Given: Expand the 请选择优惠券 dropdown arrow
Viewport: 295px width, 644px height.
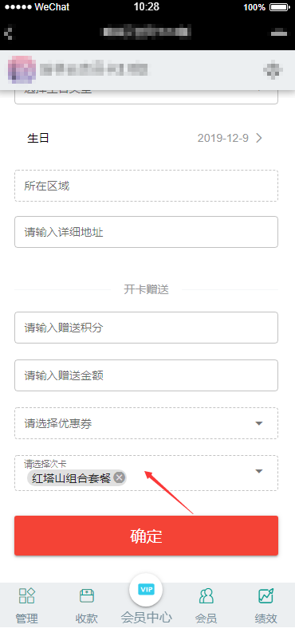Looking at the screenshot, I should (x=259, y=423).
